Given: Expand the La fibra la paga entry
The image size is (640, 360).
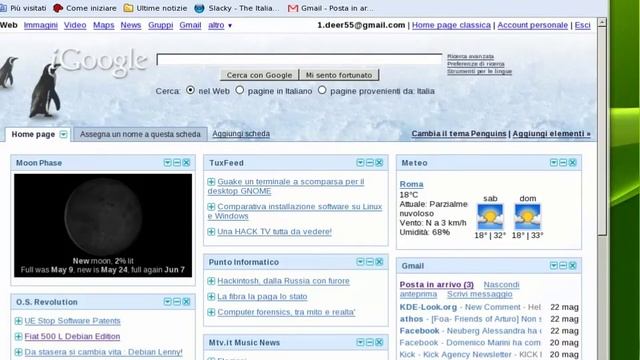Looking at the screenshot, I should click(211, 296).
